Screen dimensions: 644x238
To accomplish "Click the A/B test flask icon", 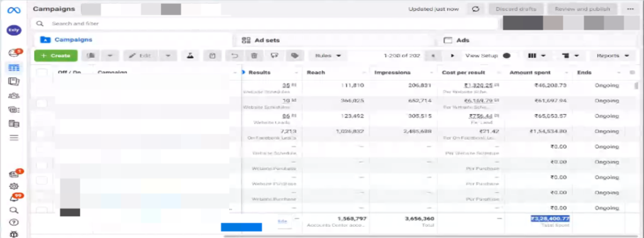I will [x=190, y=55].
